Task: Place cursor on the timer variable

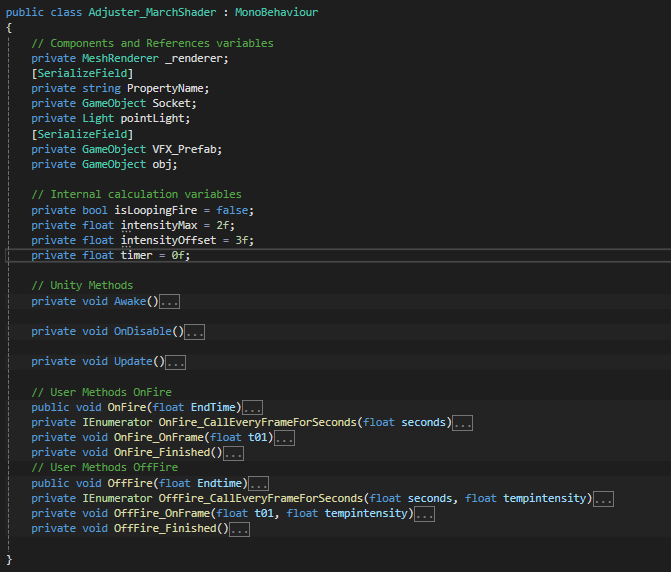Action: 137,255
